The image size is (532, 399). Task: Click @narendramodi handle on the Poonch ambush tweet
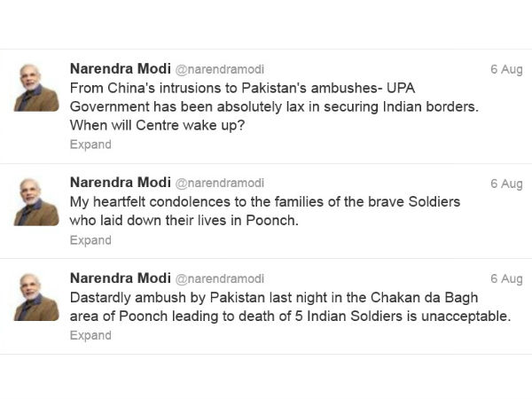(x=220, y=278)
